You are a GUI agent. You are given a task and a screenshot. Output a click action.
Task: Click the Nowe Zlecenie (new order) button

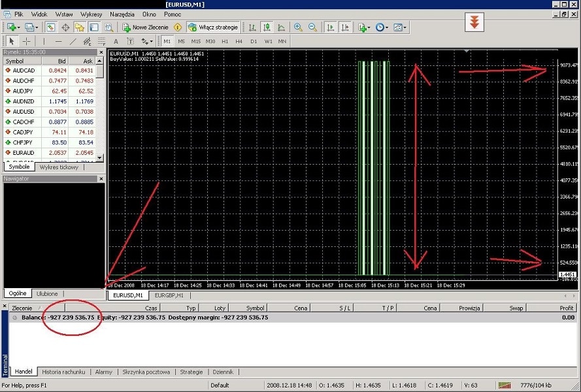tap(146, 27)
